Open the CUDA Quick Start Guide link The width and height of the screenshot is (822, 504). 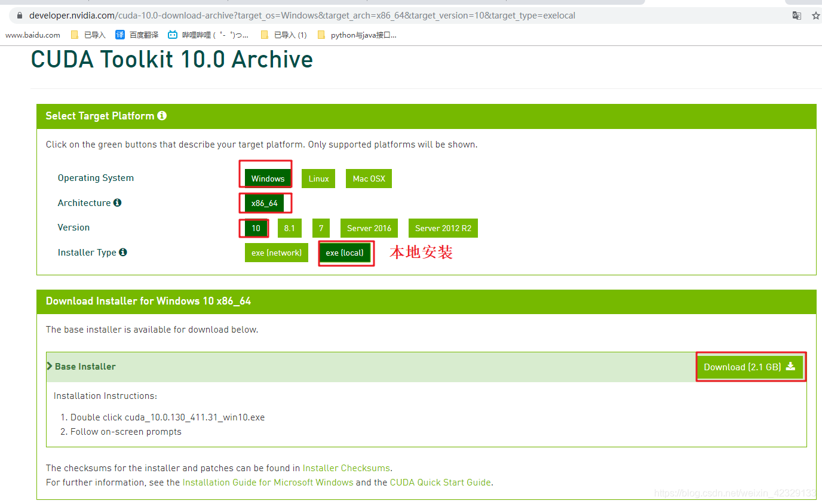(440, 483)
